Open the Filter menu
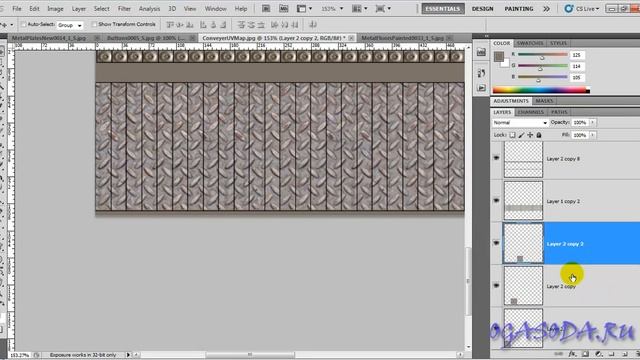The image size is (640, 360). [x=124, y=9]
